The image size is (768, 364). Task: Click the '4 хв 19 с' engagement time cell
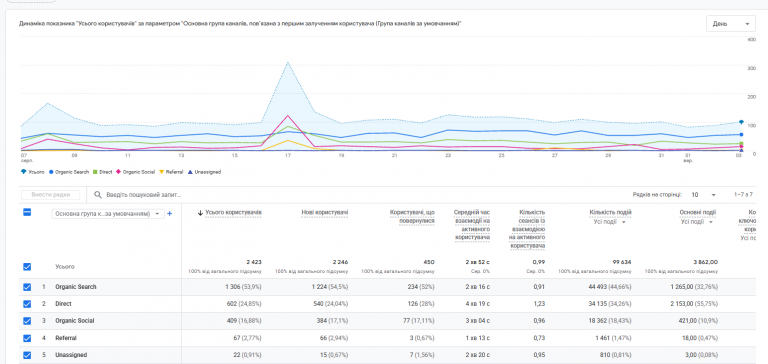479,304
